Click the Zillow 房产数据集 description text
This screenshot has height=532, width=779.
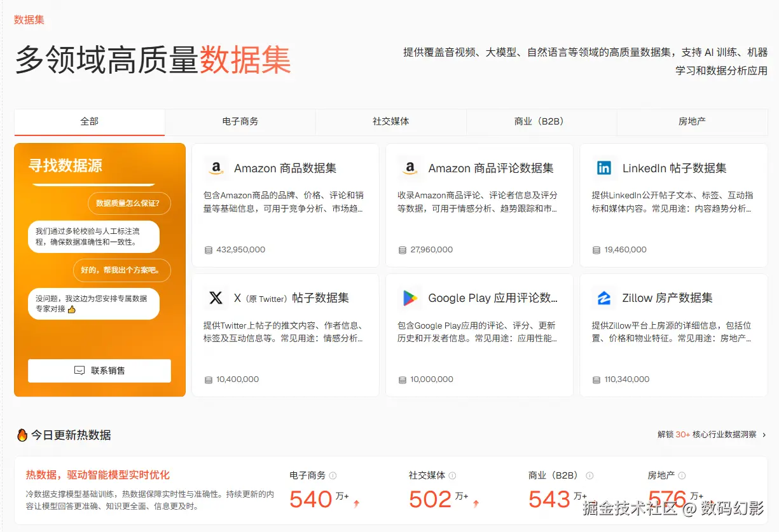(673, 332)
